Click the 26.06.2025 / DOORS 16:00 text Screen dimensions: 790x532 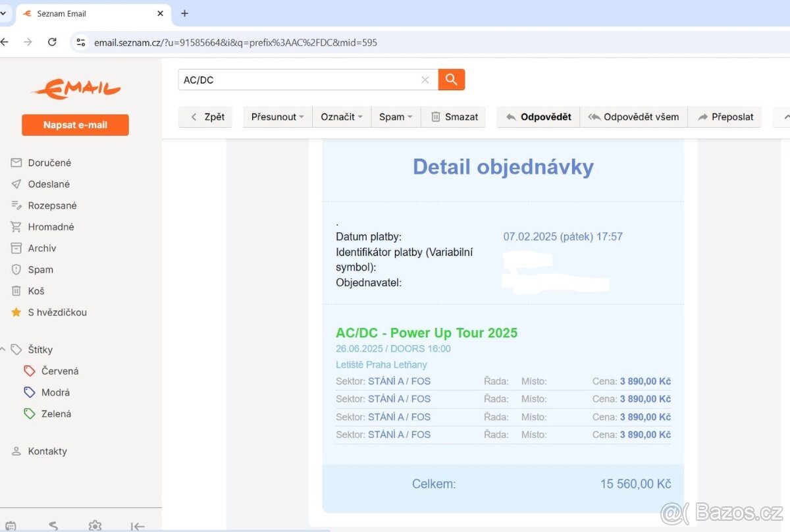[x=393, y=348]
